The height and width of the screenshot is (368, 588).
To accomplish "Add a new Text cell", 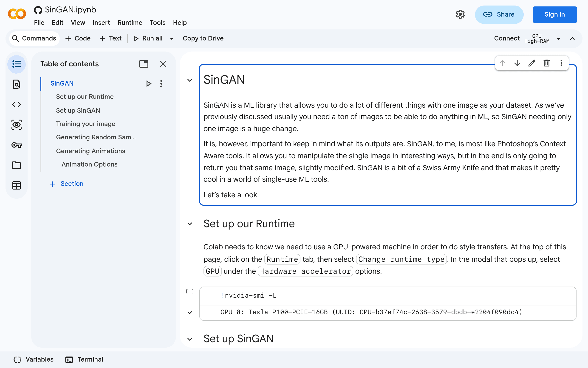I will 110,38.
